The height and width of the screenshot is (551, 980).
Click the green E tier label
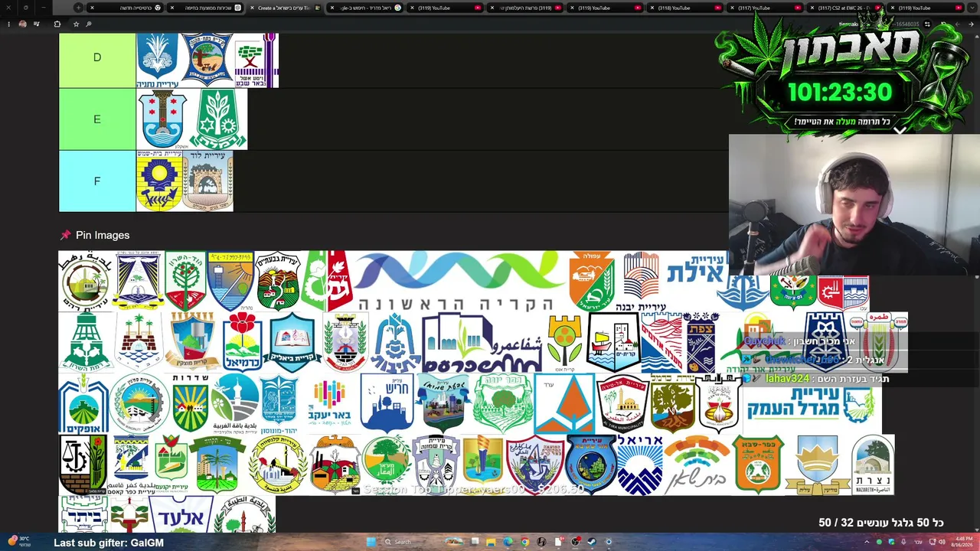(x=97, y=119)
